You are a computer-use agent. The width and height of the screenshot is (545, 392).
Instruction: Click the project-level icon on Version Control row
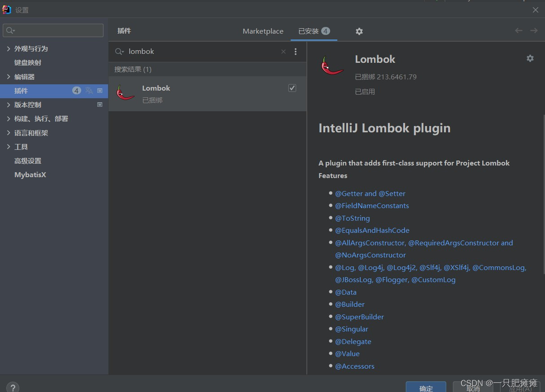(100, 105)
